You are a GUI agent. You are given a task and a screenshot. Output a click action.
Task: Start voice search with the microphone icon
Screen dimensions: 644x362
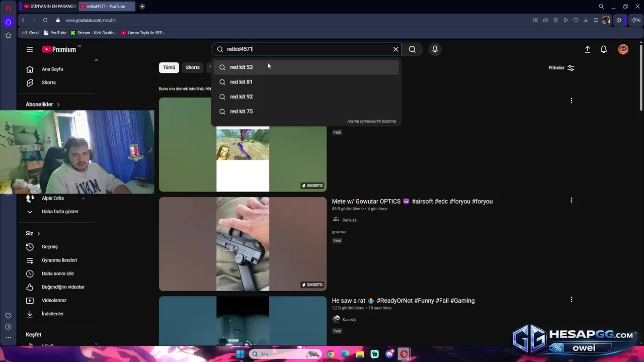click(x=435, y=49)
